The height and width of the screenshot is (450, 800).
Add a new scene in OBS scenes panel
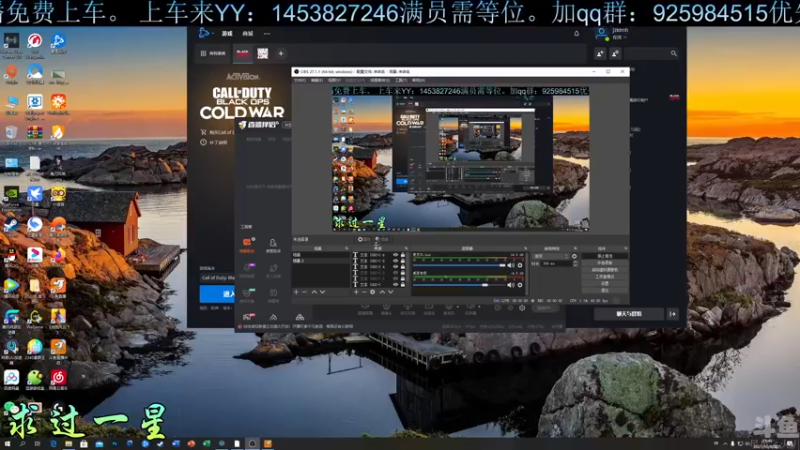click(296, 292)
